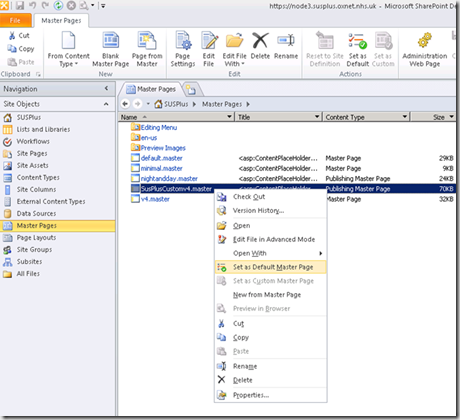Open the new tab icon beside Master Pages tab
Viewport: 460px width, 420px height.
click(x=191, y=89)
